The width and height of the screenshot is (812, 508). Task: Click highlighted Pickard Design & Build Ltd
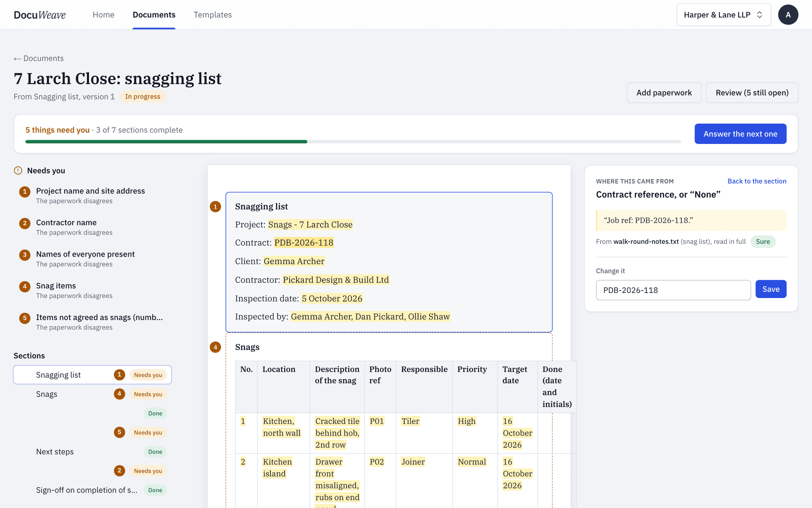pyautogui.click(x=336, y=280)
